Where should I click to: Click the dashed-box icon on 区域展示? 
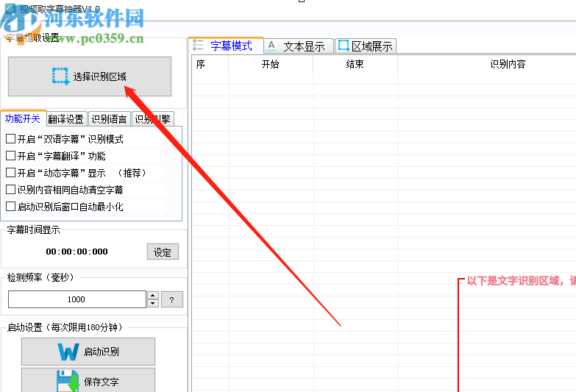click(344, 46)
